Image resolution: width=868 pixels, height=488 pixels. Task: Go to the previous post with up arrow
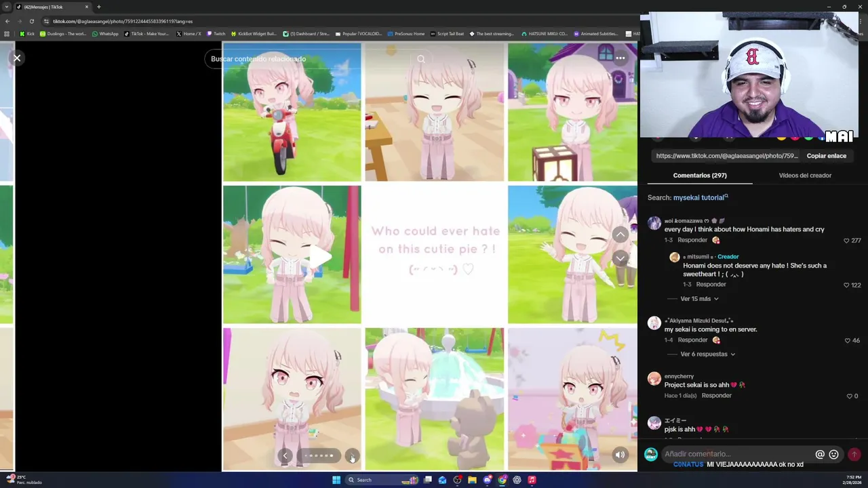click(620, 235)
